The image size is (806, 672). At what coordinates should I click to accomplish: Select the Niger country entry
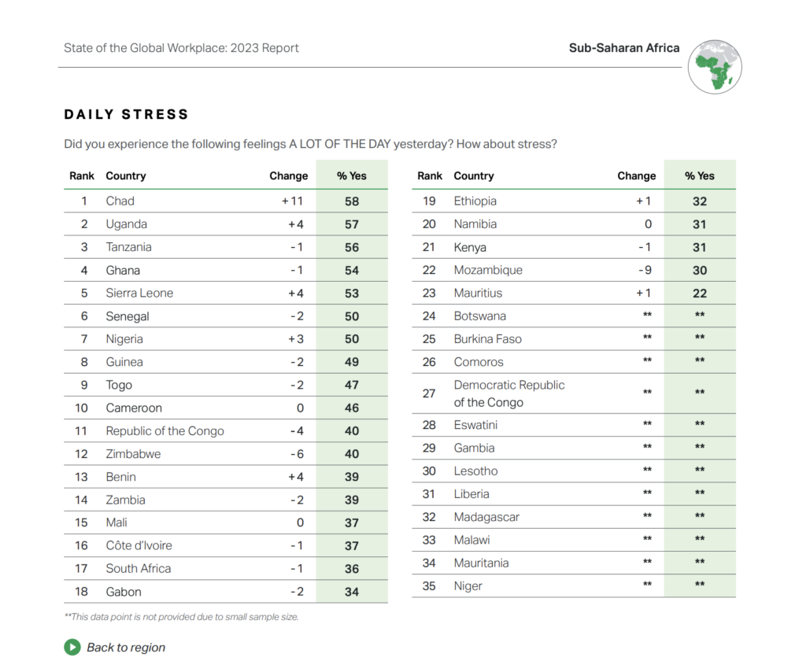tap(468, 586)
